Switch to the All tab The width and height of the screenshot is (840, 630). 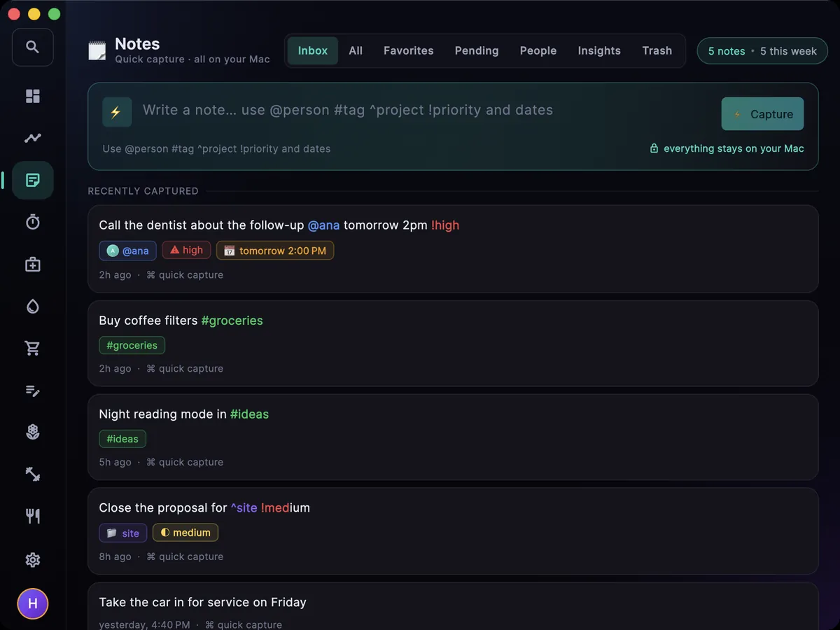point(356,50)
